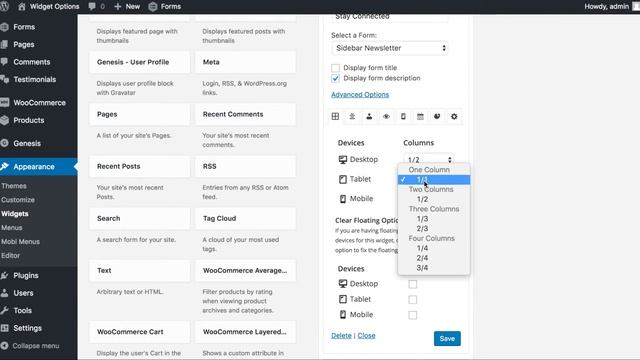
Task: Click the WooCommerce sidebar icon
Action: pos(4,102)
